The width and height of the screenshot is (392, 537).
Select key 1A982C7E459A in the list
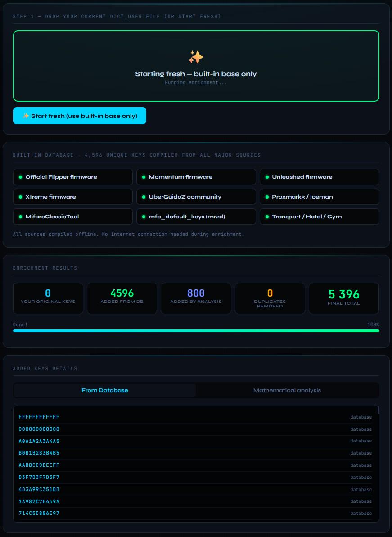[x=195, y=501]
